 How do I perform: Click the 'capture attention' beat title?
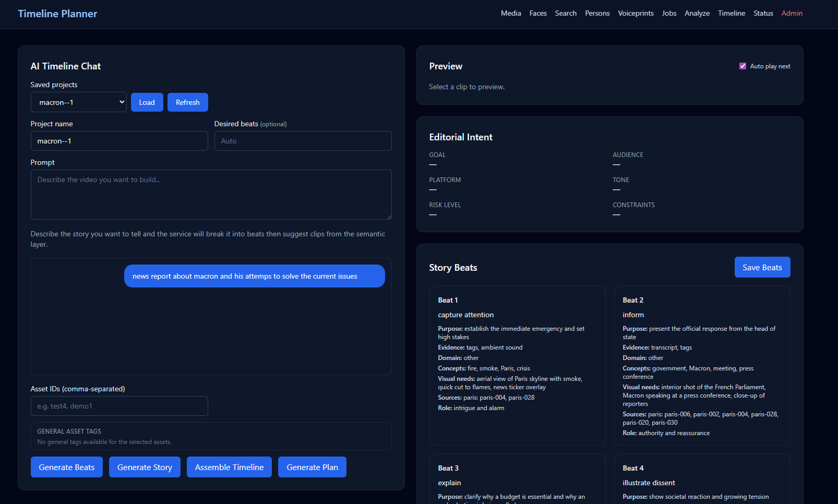465,315
